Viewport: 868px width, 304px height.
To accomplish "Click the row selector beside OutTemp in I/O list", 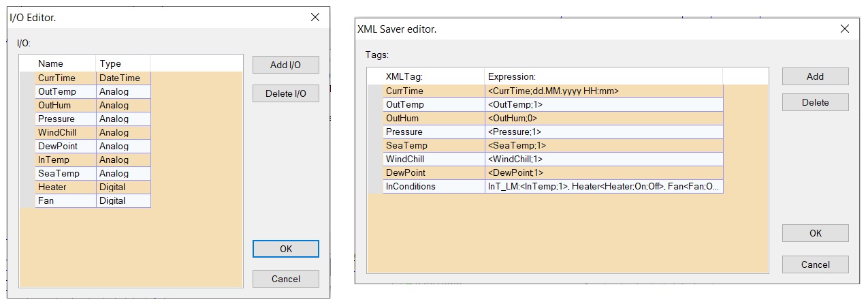I will point(27,91).
